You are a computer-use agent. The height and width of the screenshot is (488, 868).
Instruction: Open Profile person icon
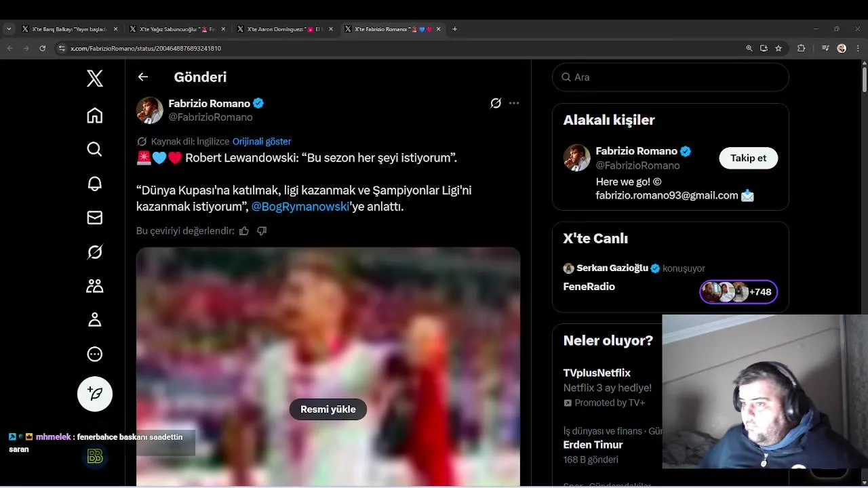pyautogui.click(x=95, y=320)
